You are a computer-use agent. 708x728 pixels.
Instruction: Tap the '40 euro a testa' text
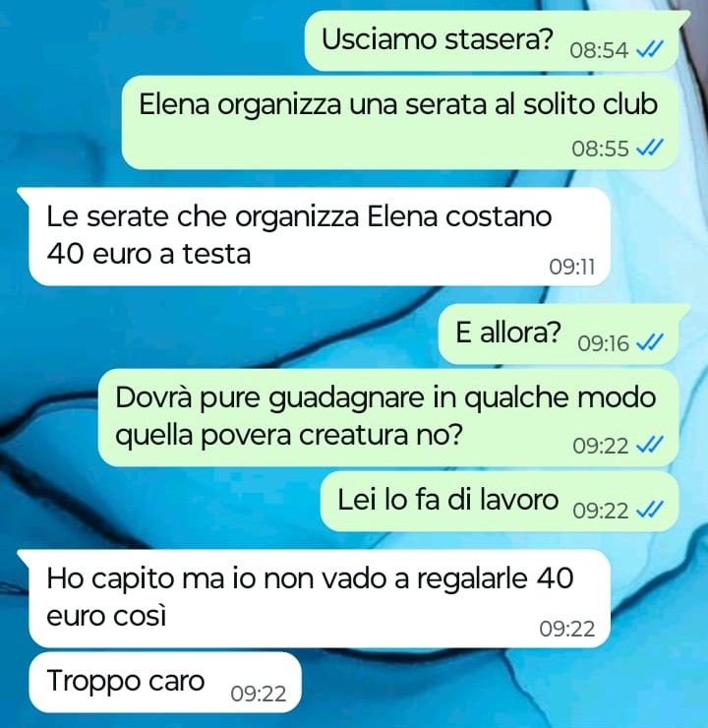tap(148, 254)
